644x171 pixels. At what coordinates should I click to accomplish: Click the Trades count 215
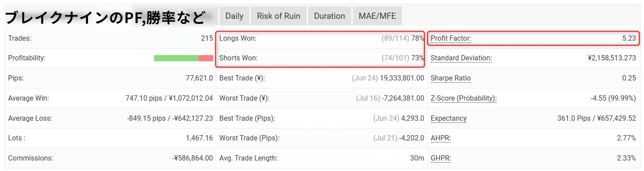pos(207,38)
